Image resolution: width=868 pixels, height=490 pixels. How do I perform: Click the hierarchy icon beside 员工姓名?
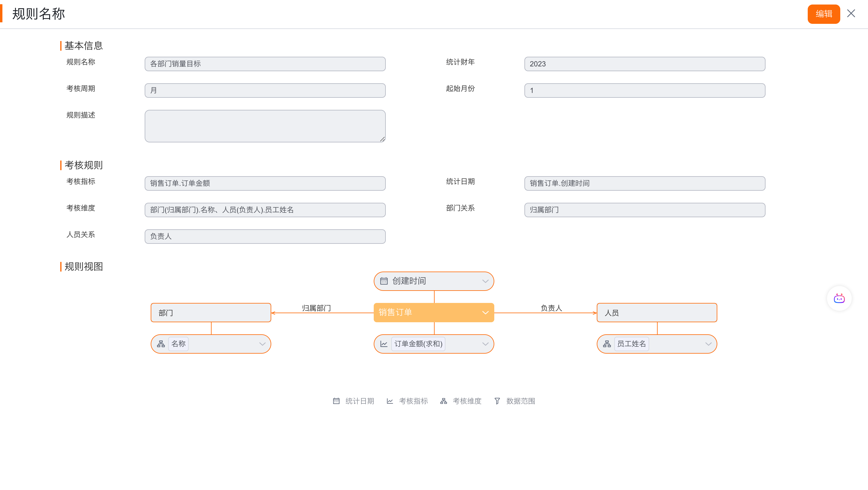pos(607,344)
